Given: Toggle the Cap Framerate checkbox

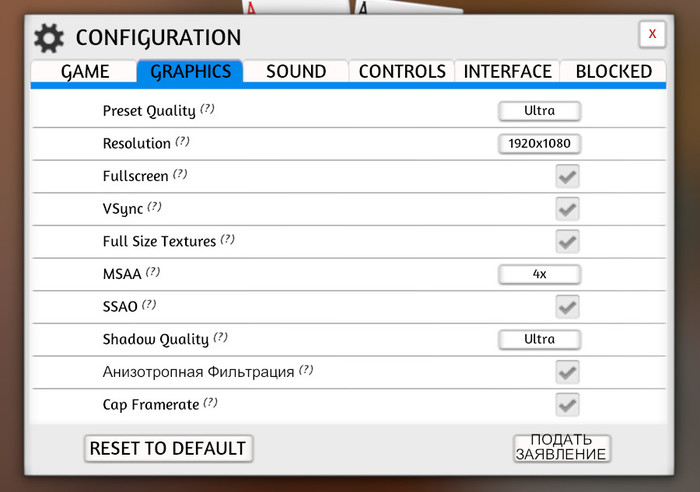Looking at the screenshot, I should (568, 405).
